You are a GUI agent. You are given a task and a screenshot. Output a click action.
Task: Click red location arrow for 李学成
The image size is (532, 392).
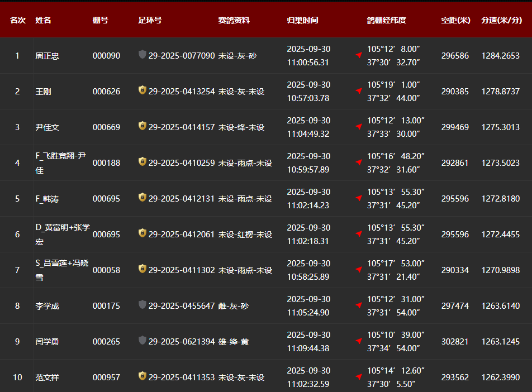click(x=359, y=305)
